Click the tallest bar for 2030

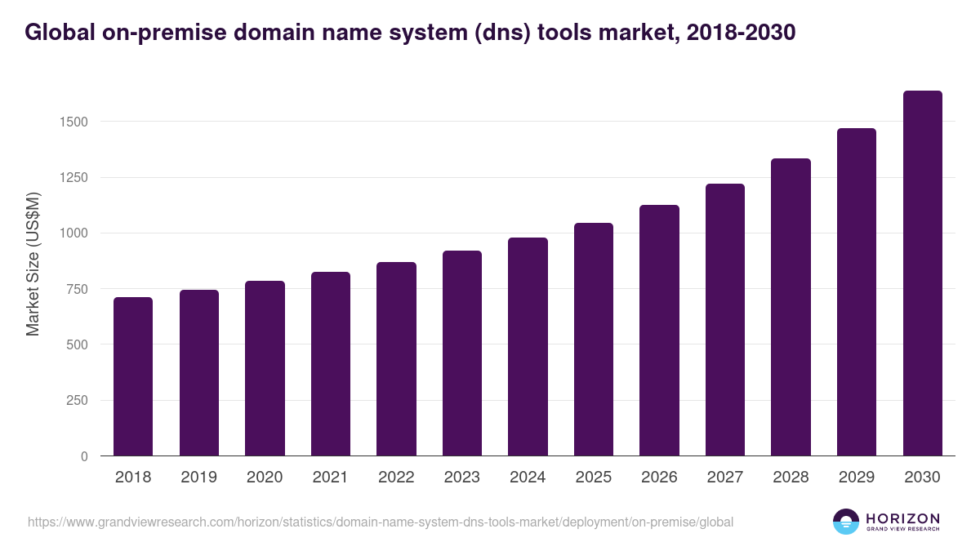pyautogui.click(x=922, y=273)
